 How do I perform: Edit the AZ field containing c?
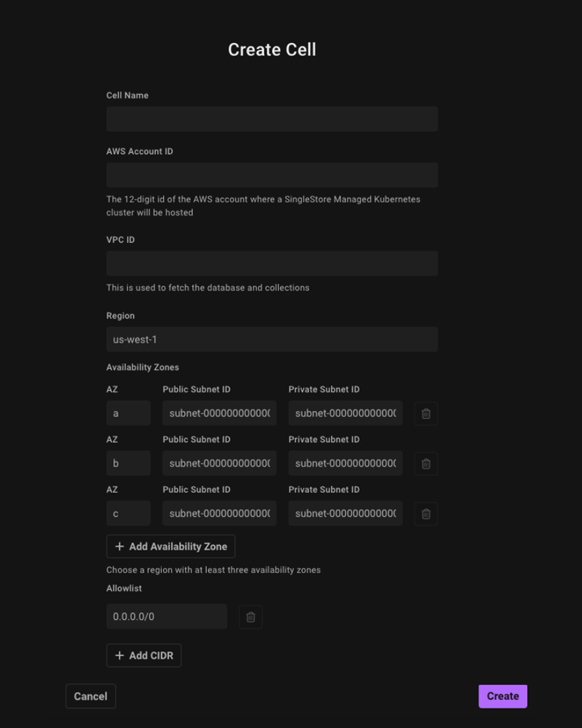[x=128, y=514]
